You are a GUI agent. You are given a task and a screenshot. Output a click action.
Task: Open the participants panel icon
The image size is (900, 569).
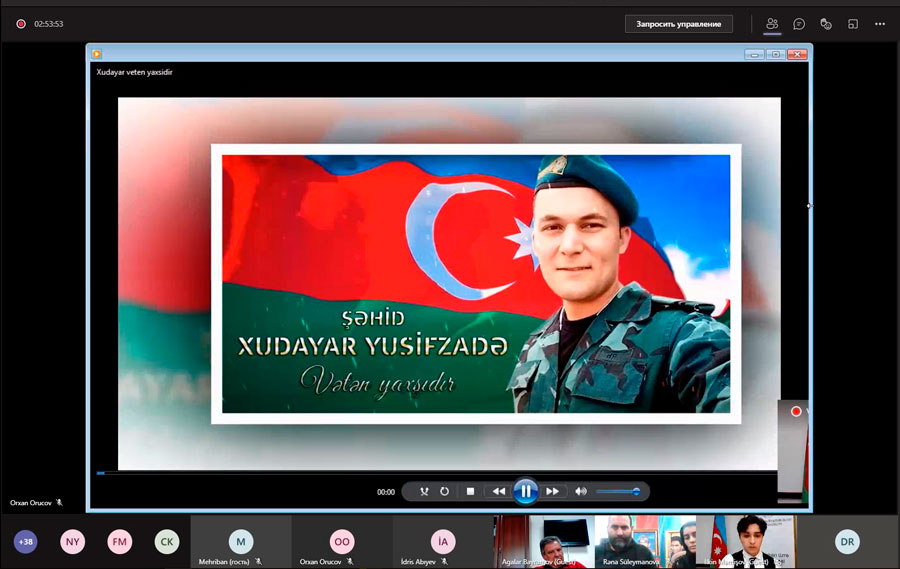click(772, 24)
